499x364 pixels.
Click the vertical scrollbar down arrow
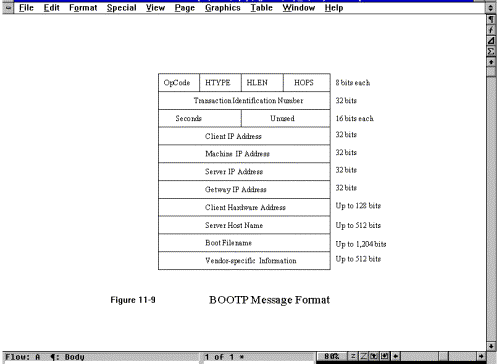[x=491, y=346]
